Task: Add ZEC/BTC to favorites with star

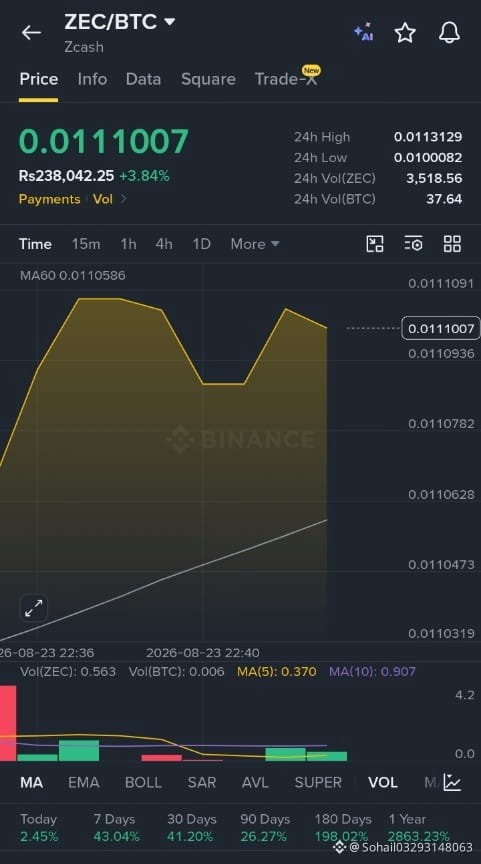Action: click(405, 33)
